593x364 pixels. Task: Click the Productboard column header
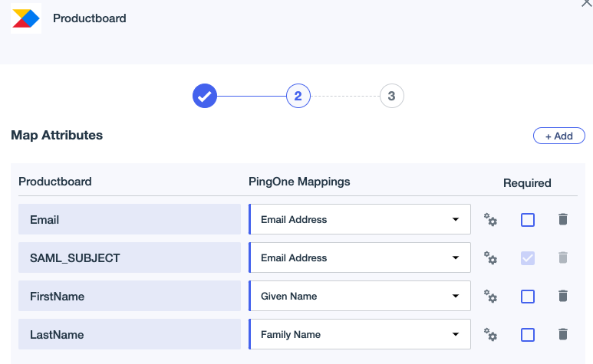coord(54,182)
